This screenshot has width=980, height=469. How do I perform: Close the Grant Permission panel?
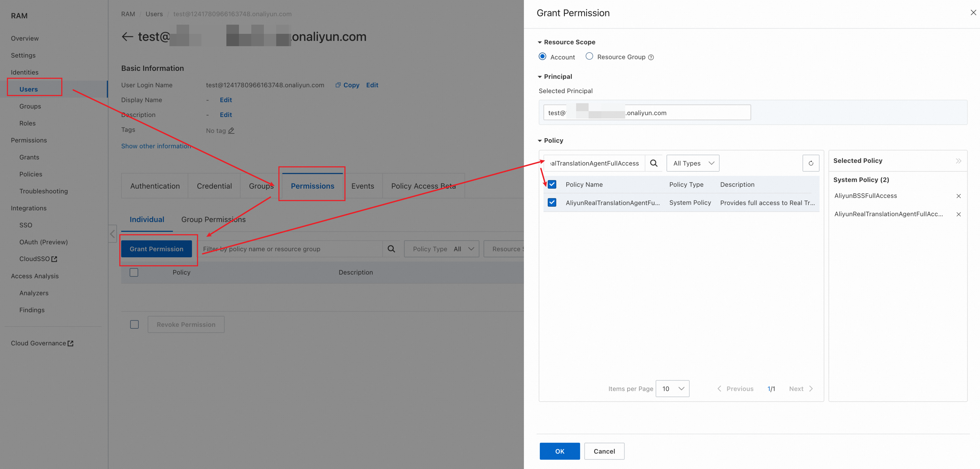(x=973, y=13)
